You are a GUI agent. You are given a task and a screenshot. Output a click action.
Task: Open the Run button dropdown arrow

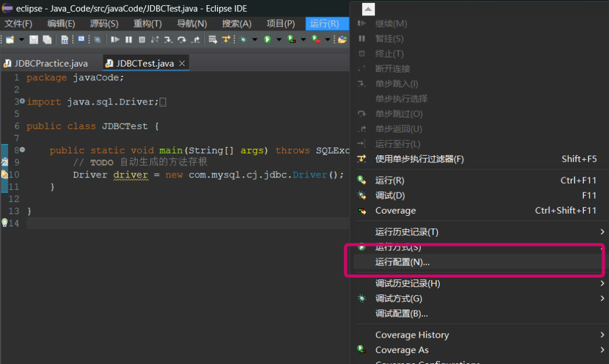(x=280, y=40)
